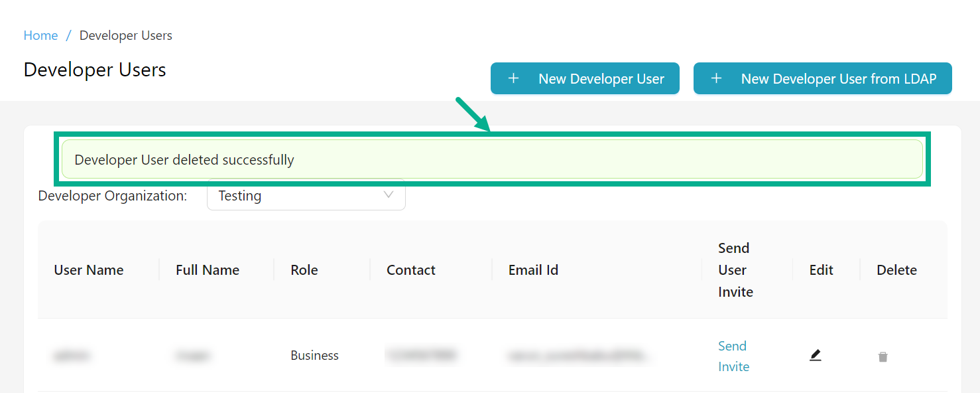Click plus icon on the LDAP user button
980x393 pixels.
click(716, 79)
